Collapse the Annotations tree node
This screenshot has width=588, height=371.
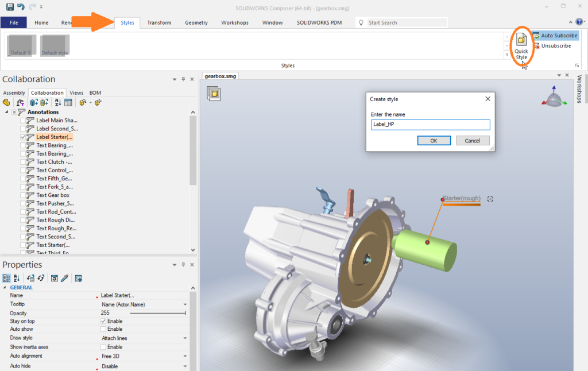7,112
